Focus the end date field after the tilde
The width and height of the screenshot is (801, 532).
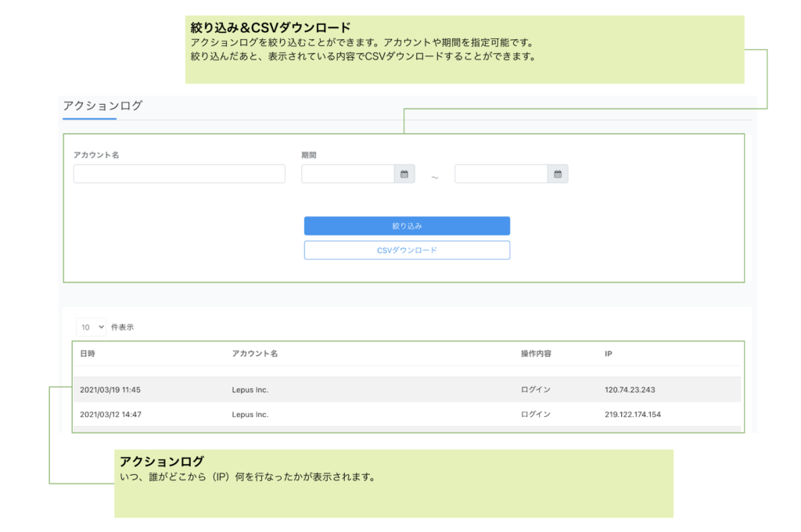[x=501, y=174]
